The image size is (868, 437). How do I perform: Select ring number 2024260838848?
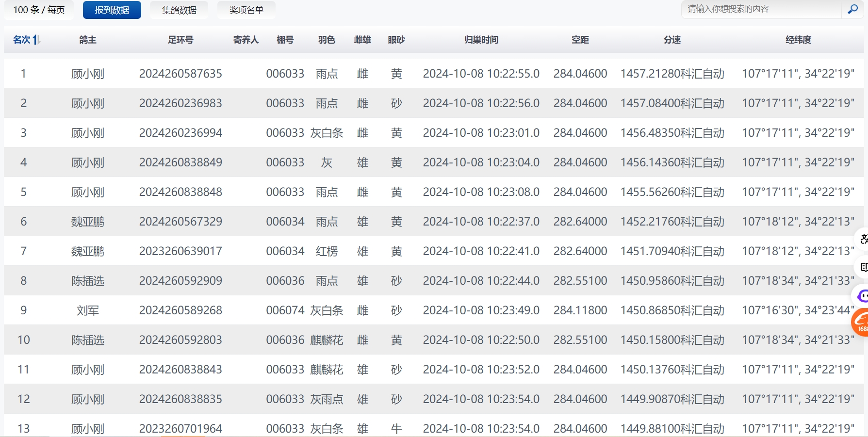tap(180, 192)
